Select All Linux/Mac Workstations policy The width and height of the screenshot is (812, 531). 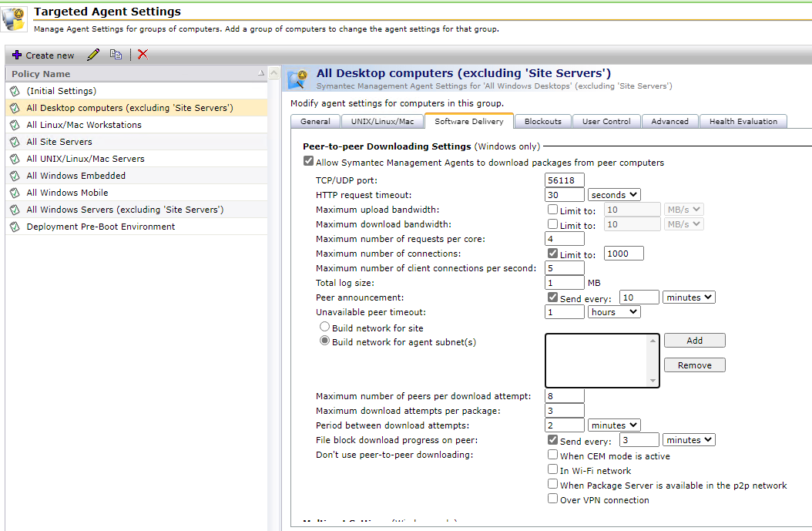coord(136,125)
